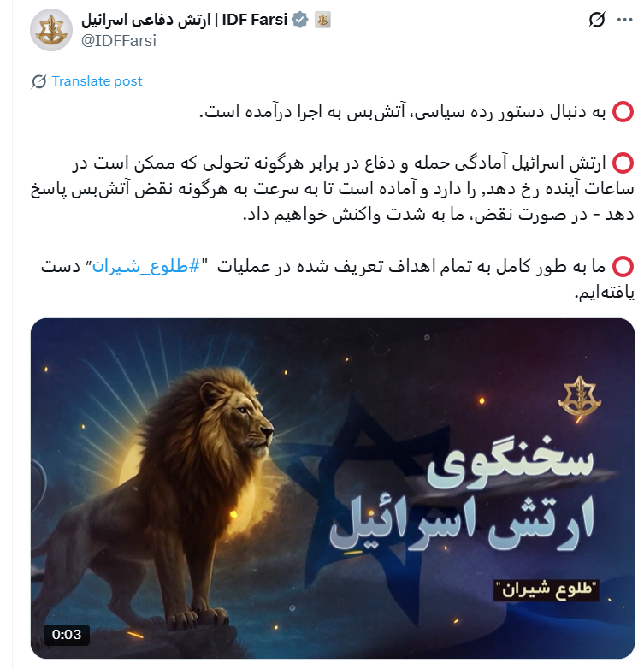Click the gold IDF emblem inside the video
Screen dimensions: 644x669
point(580,398)
